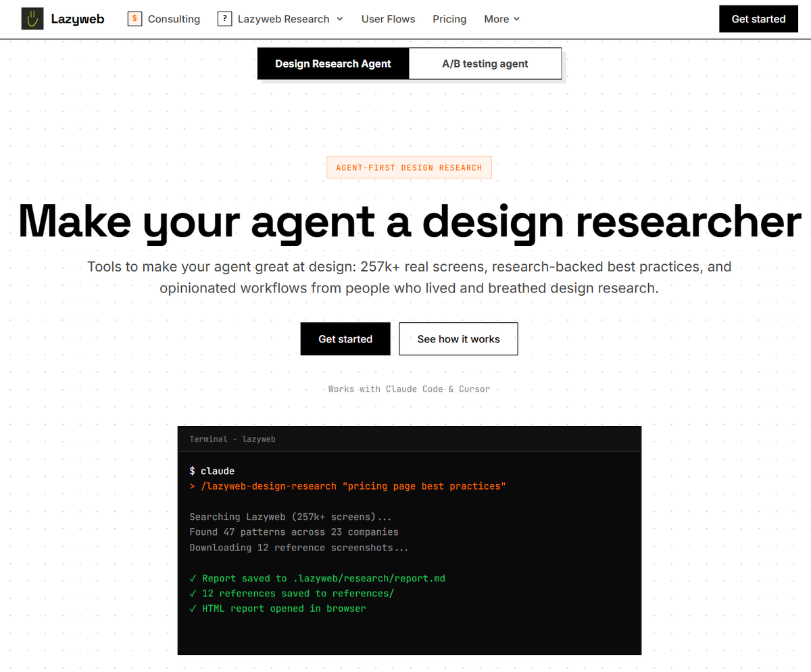Screen dimensions: 811x672
Task: Click the Terminal - lazyweb title bar
Action: 410,439
